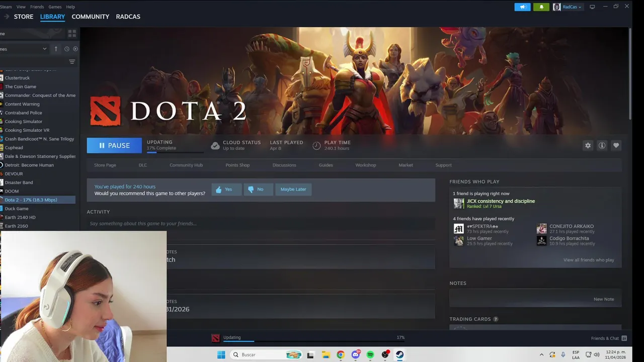
Task: Select Cuphead in the library list
Action: coord(14,148)
